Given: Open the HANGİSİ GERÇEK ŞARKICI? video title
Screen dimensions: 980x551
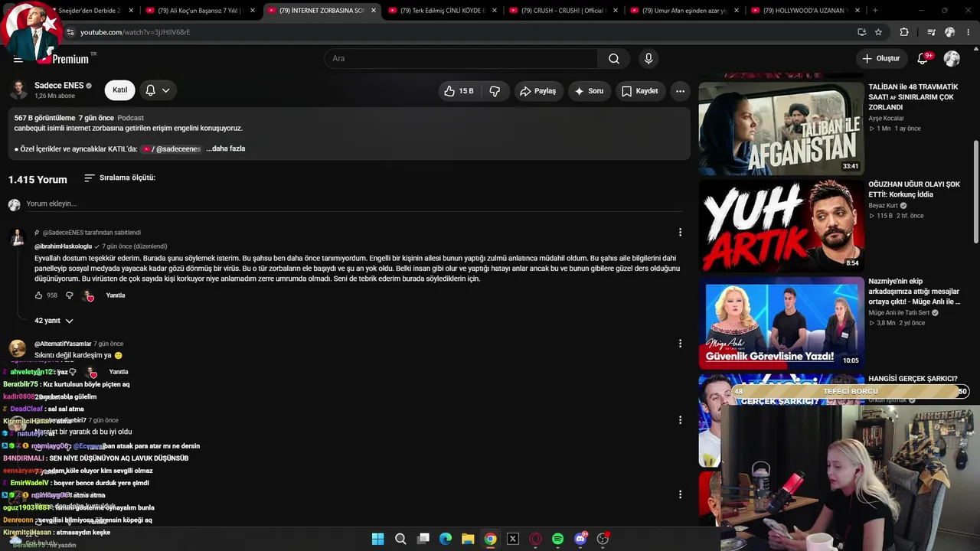Looking at the screenshot, I should click(913, 379).
